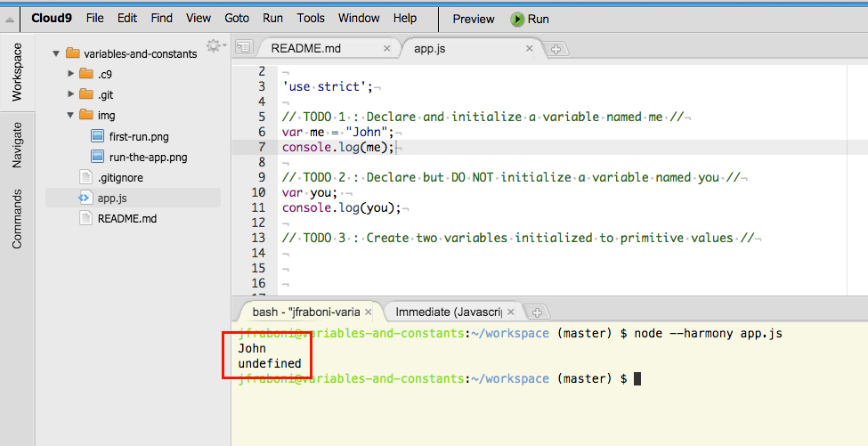Viewport: 868px width, 446px height.
Task: Click the .gitignore file icon
Action: 85,177
